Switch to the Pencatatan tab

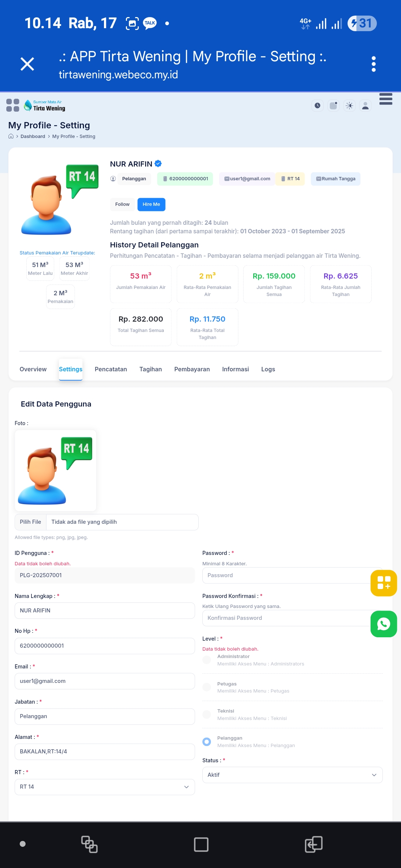tap(111, 369)
